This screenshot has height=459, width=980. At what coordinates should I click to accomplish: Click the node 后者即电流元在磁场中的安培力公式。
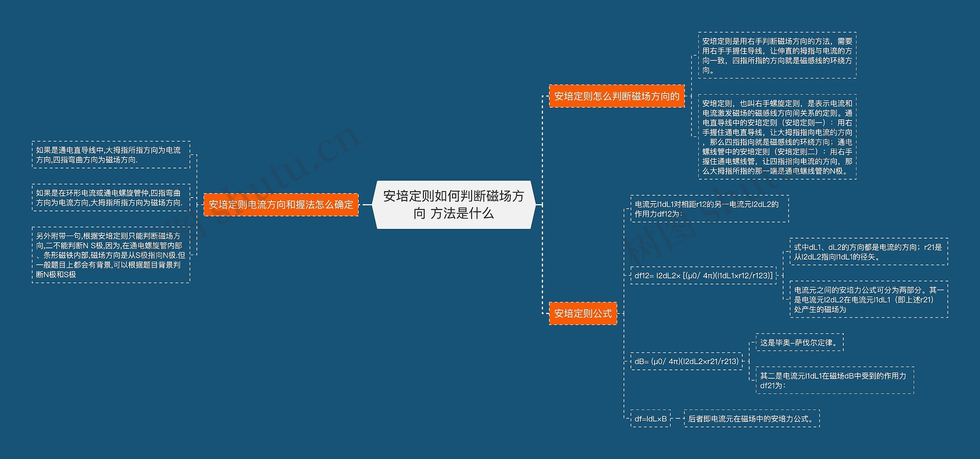(x=752, y=418)
